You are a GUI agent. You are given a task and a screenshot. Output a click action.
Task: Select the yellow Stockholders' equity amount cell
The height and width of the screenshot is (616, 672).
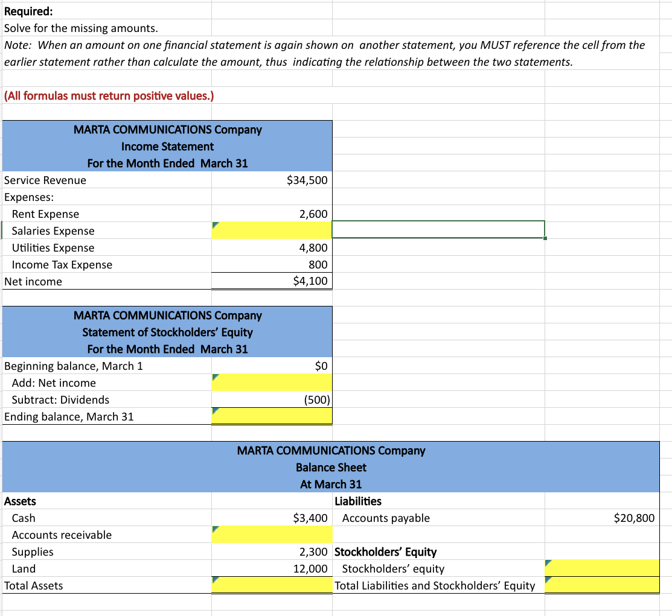[x=601, y=568]
